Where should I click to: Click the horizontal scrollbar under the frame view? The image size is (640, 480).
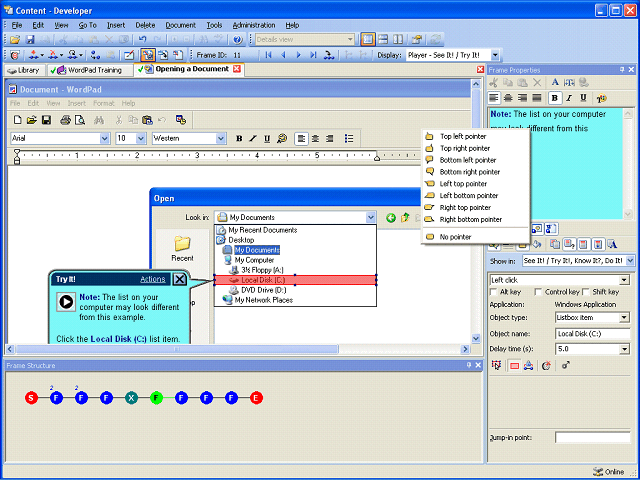[x=238, y=349]
